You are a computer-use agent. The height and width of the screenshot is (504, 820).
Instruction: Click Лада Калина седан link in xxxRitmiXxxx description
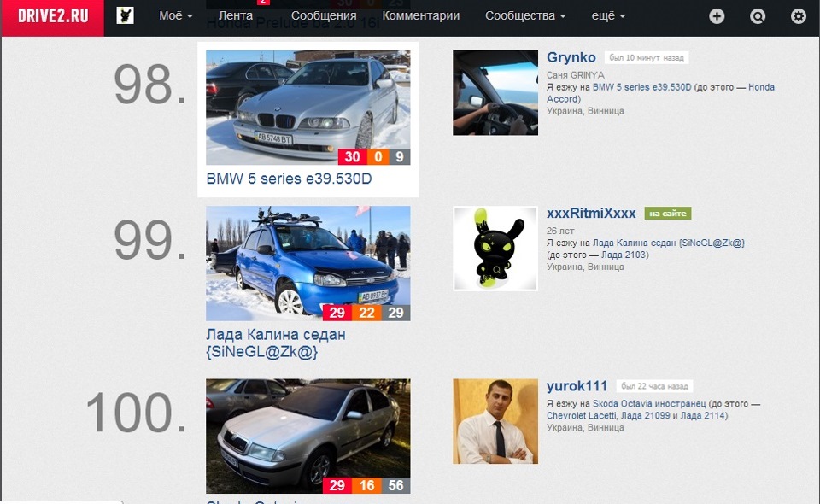(x=668, y=243)
